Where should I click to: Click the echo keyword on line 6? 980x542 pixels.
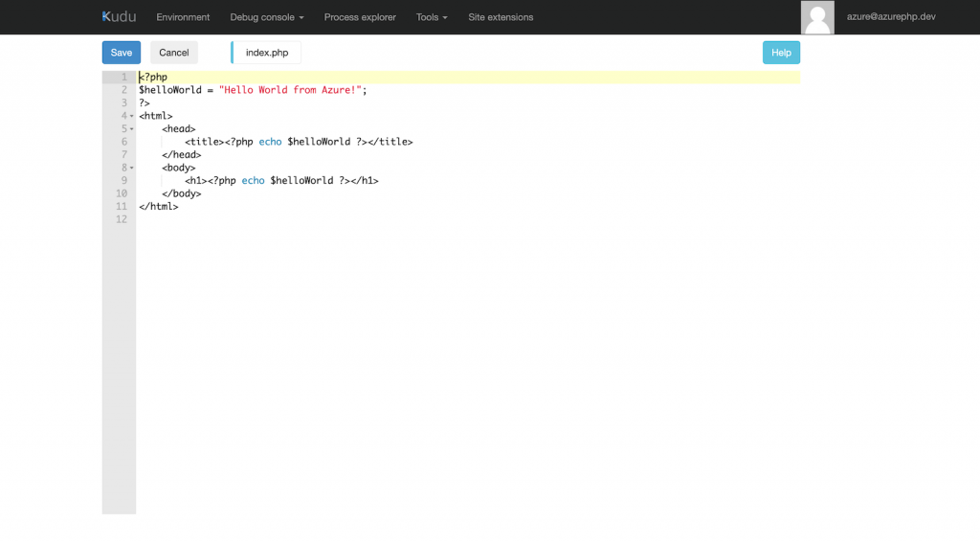(x=270, y=142)
